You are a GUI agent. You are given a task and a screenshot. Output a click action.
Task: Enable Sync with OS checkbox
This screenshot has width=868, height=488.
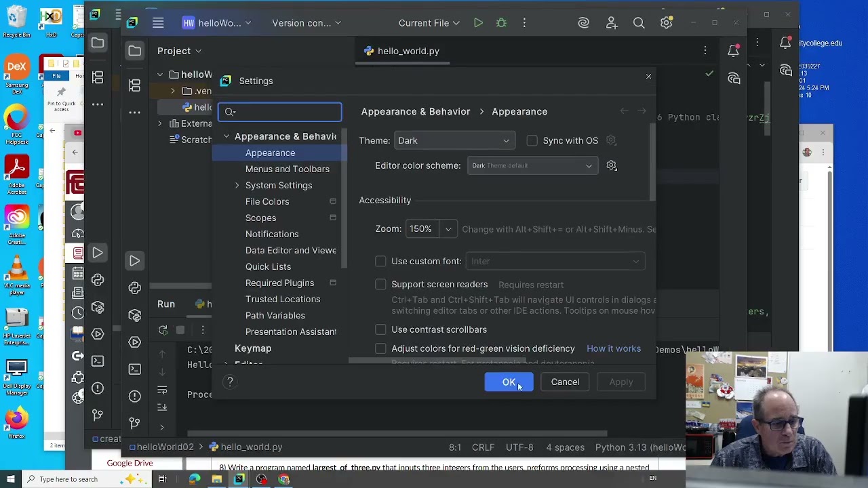532,140
